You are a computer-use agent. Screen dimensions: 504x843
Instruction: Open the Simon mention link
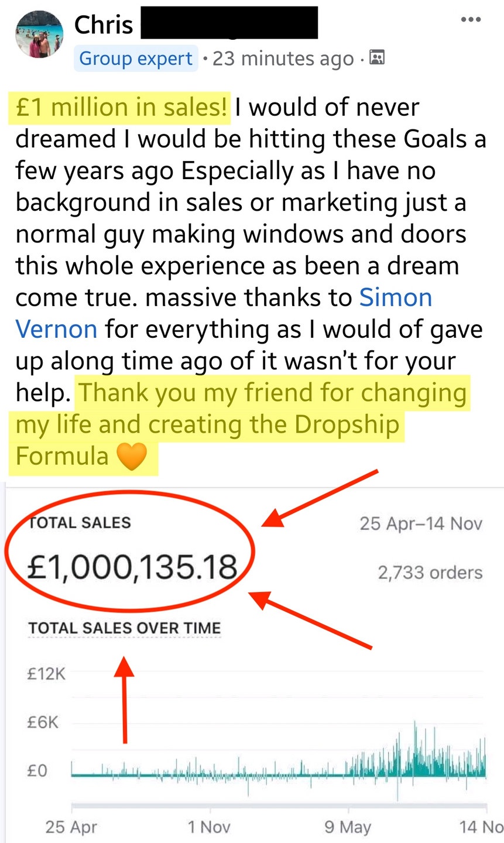(395, 297)
